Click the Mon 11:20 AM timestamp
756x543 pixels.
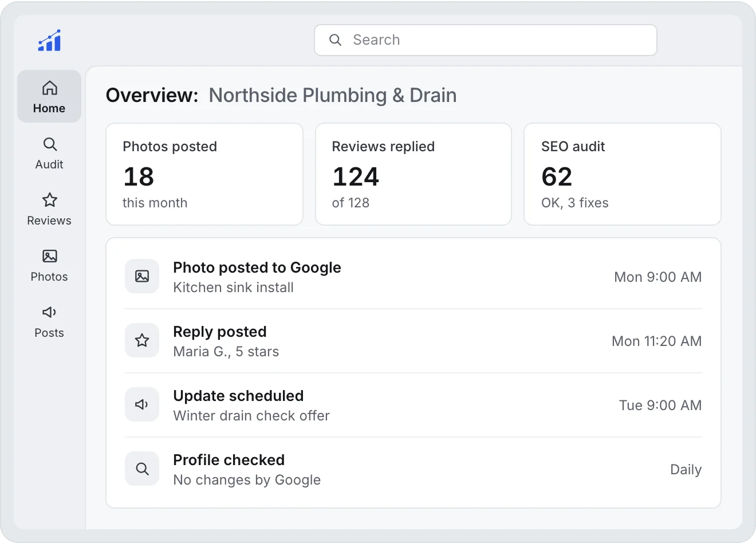657,341
